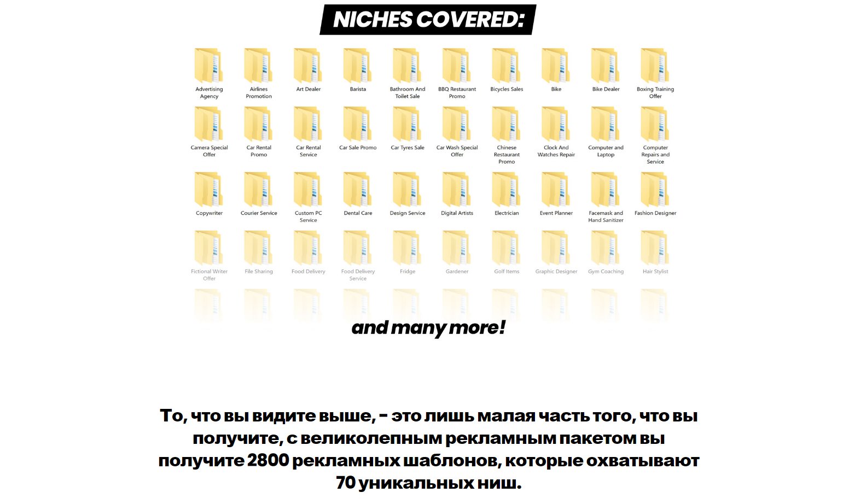Click the Chinese Restaurant Promo folder

click(507, 124)
